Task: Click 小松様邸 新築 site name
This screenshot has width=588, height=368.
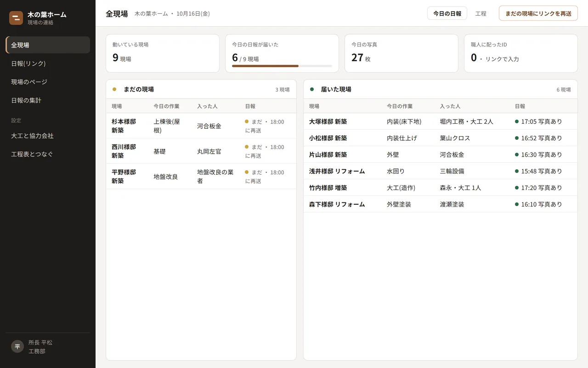Action: coord(328,138)
